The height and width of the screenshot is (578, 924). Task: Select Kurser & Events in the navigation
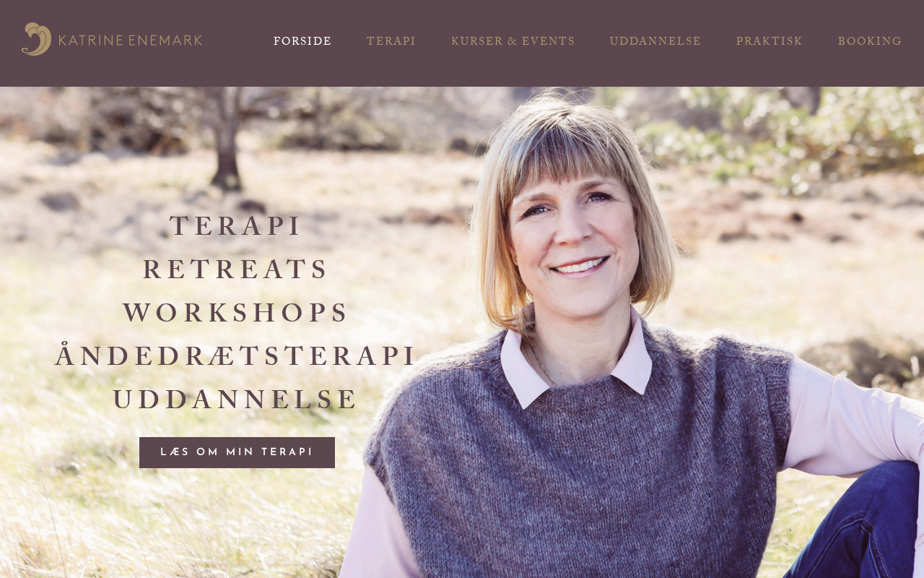(513, 41)
